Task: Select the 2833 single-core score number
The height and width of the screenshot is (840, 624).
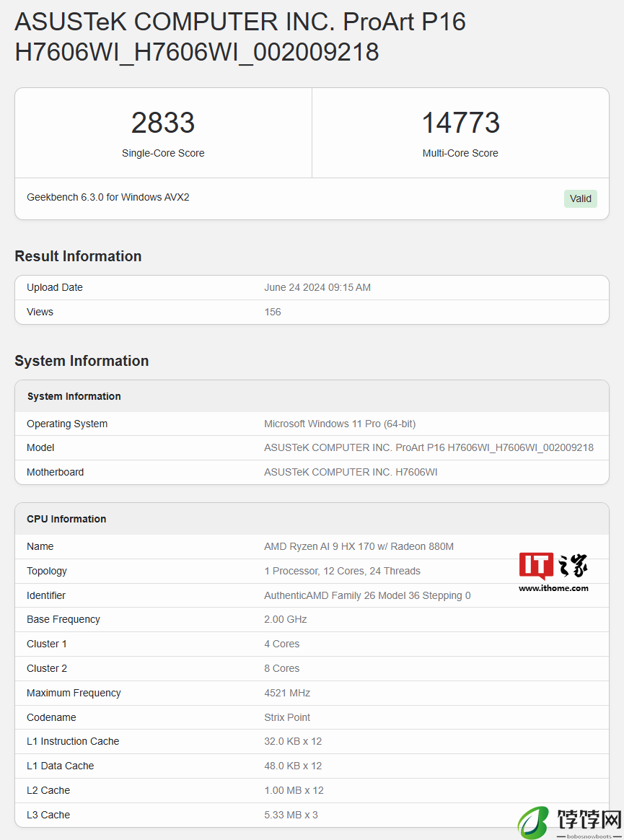Action: [x=163, y=123]
